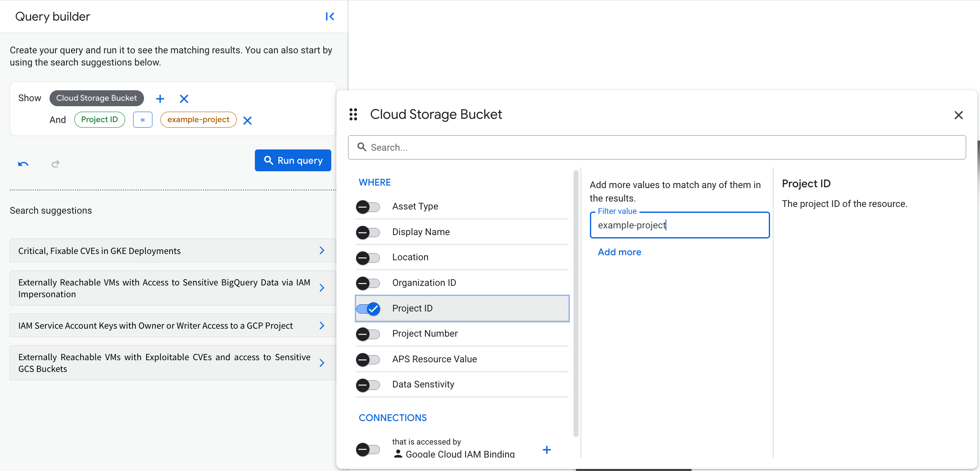Viewport: 980px width, 471px height.
Task: Toggle the Data Senstivity filter on
Action: pyautogui.click(x=368, y=385)
